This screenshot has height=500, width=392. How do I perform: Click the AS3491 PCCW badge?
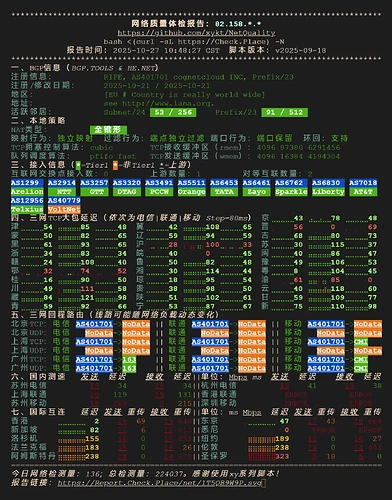click(159, 187)
